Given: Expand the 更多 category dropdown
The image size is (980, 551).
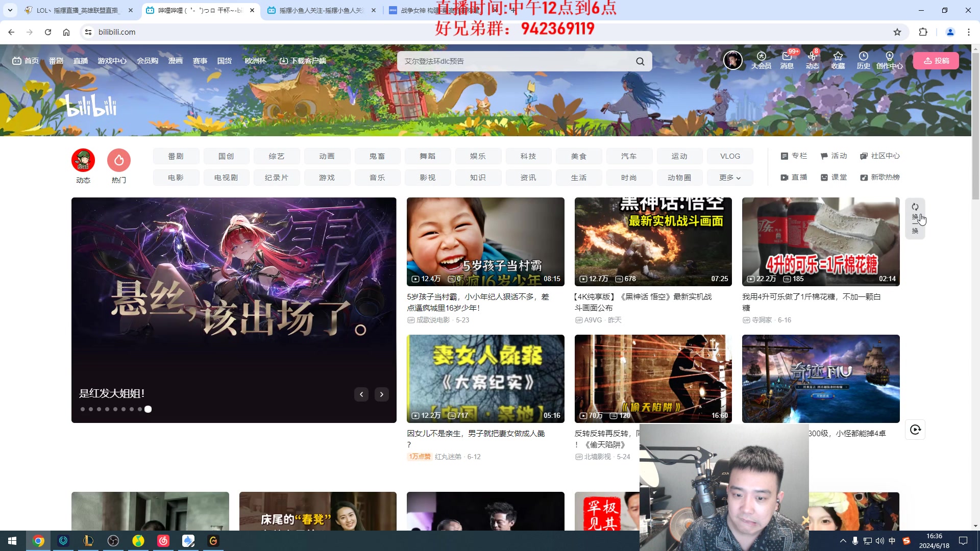Looking at the screenshot, I should 730,178.
